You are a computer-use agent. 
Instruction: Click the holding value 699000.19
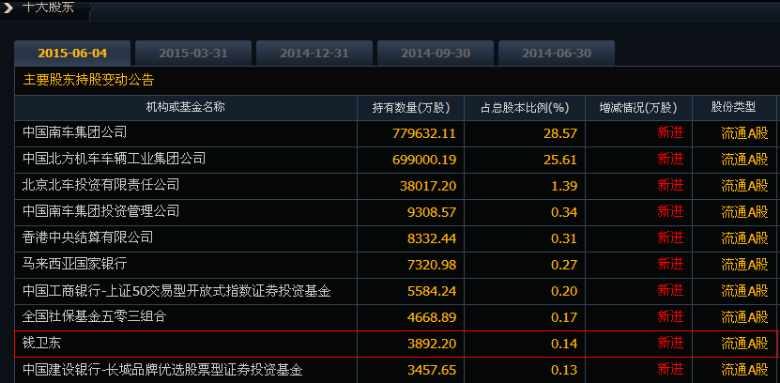424,160
